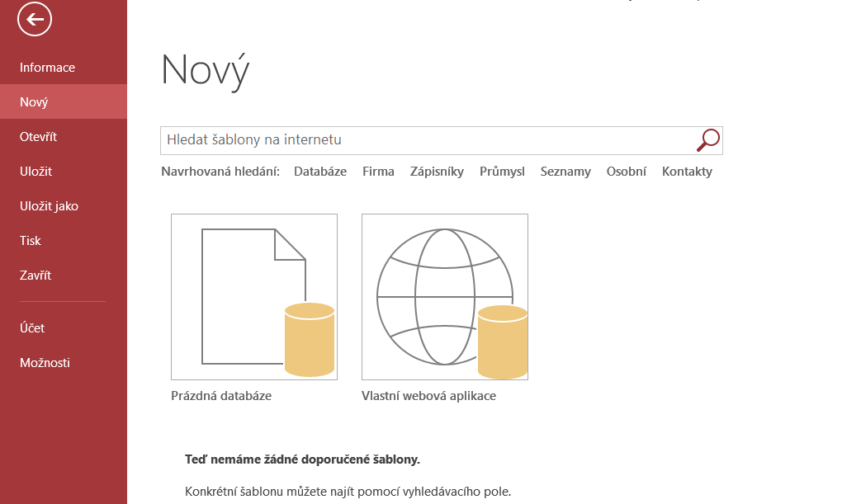Select the Vlastní webová aplikace globe thumbnail
Screen dimensions: 861x504
pos(445,297)
